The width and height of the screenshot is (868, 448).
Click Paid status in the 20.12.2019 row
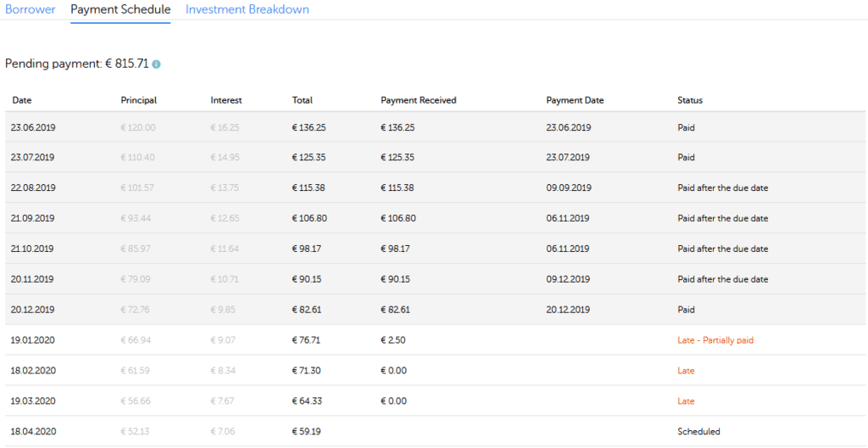(687, 310)
